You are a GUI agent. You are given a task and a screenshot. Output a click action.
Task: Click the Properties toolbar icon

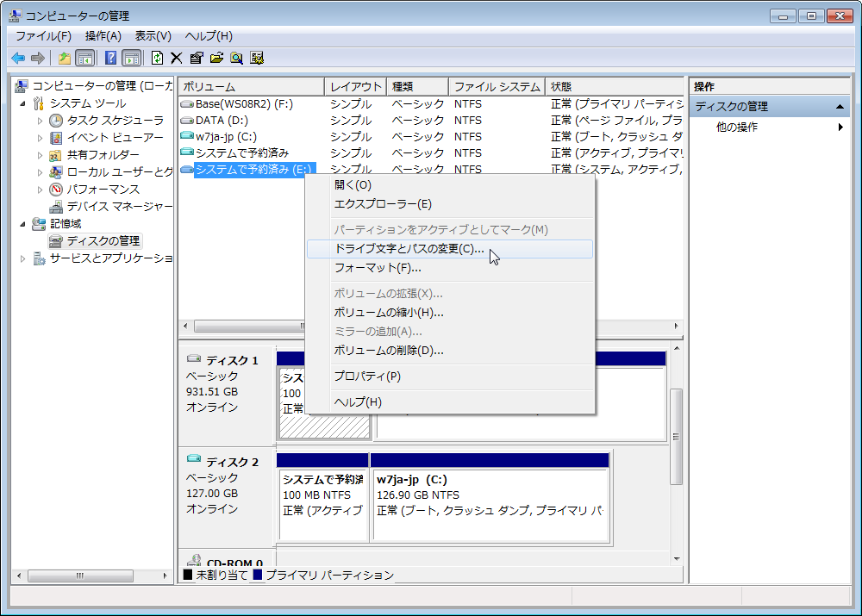click(197, 59)
